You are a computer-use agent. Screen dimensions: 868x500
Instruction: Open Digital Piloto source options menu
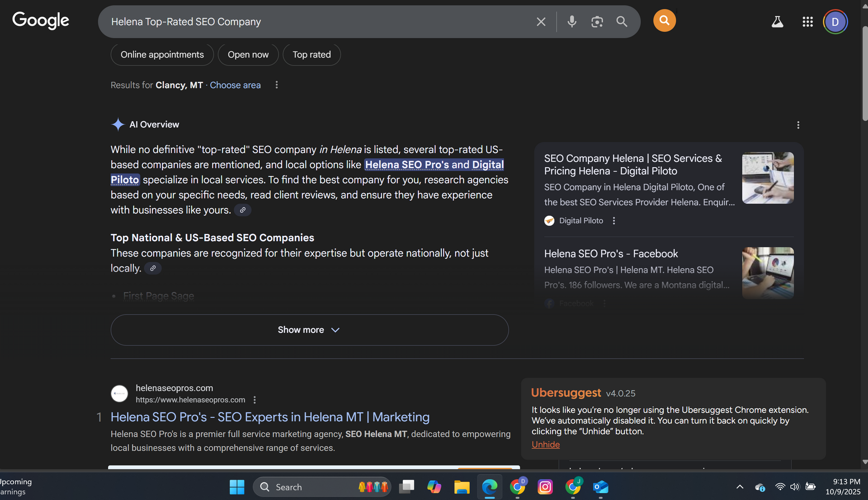point(613,221)
